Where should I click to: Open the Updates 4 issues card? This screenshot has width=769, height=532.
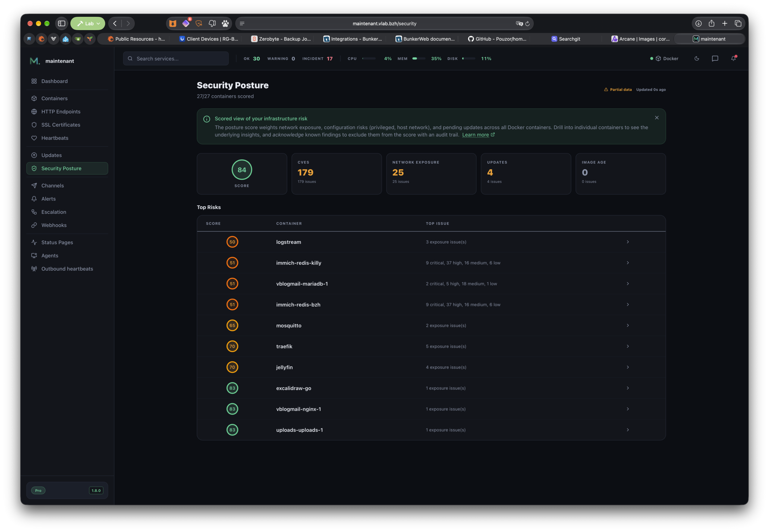(x=526, y=174)
